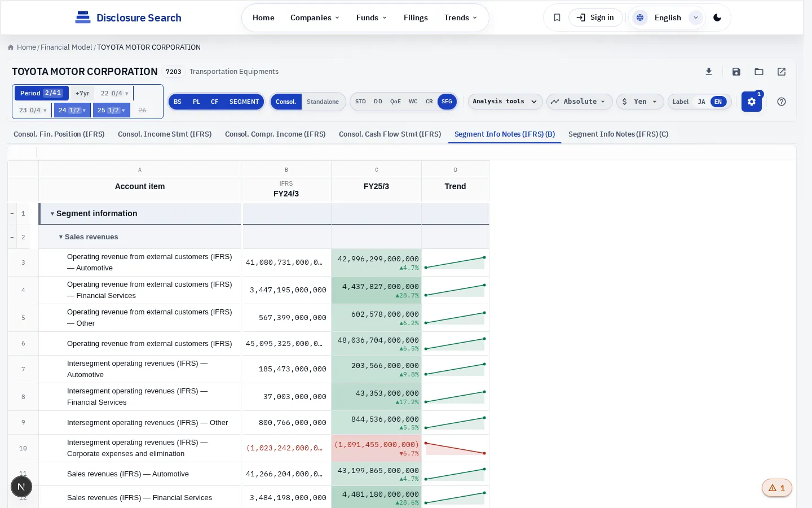Switch to Standalone statements
Screen dimensions: 812x508
tap(323, 102)
